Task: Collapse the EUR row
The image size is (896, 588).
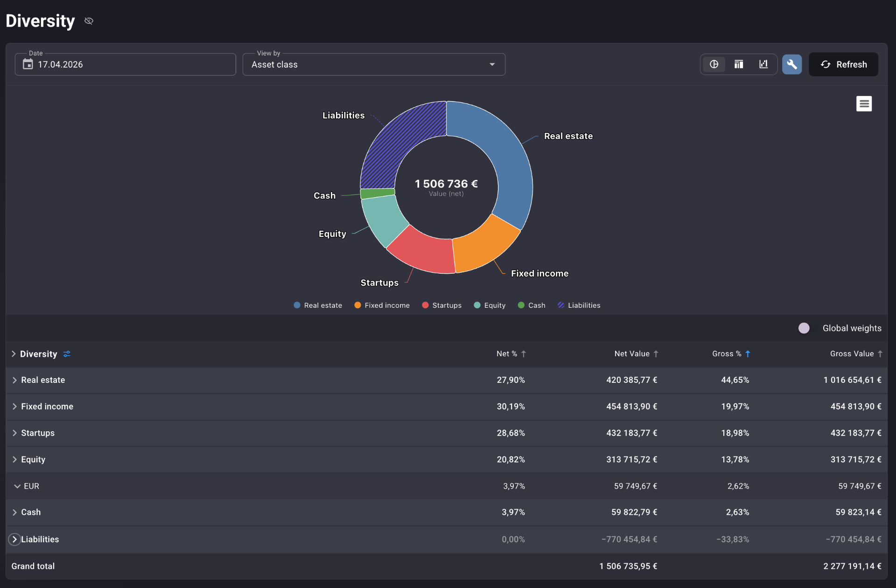Action: 17,486
